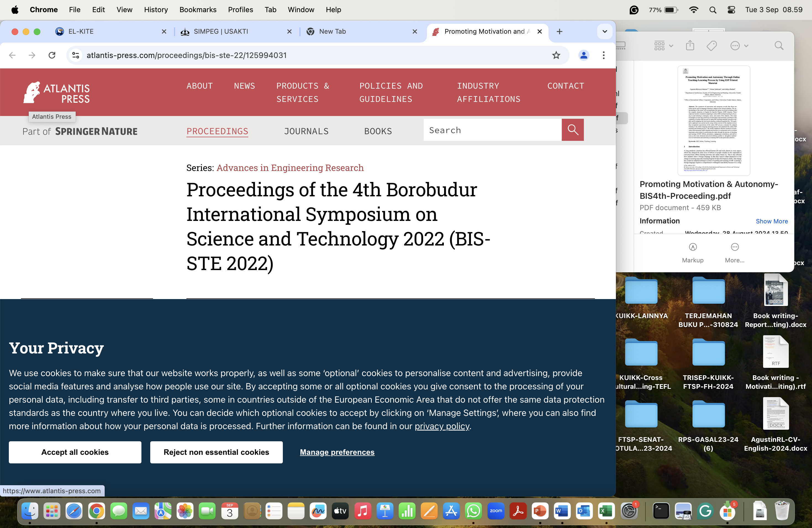
Task: Click Show More in Information section
Action: [772, 221]
